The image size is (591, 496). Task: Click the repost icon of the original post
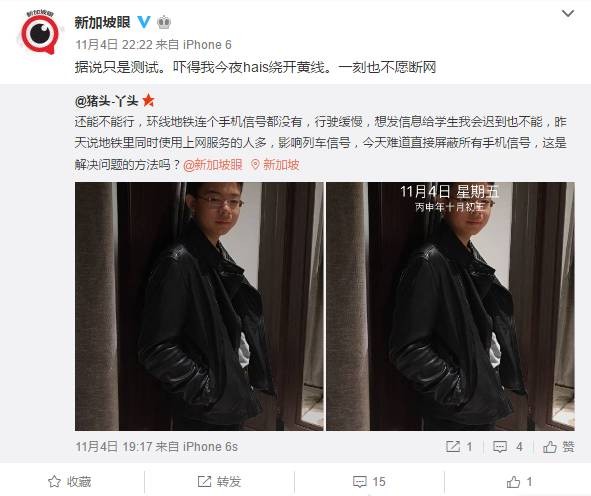pos(459,447)
